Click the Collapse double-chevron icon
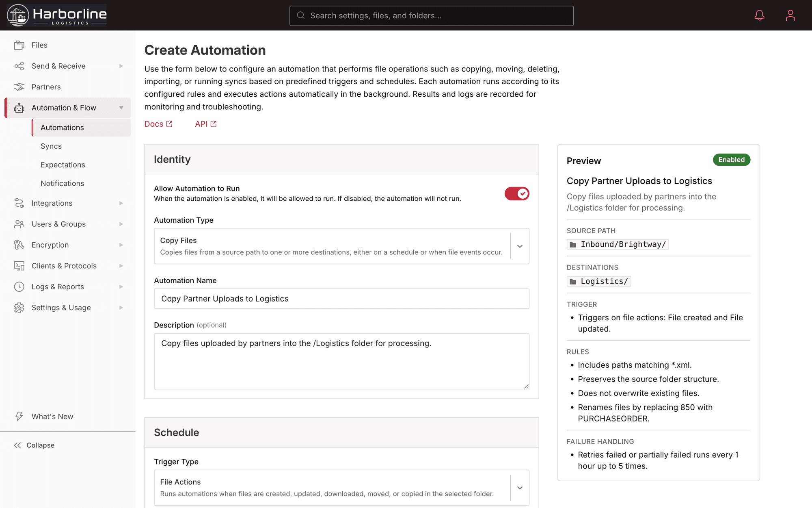Screen dimensions: 812x508 click(x=17, y=445)
